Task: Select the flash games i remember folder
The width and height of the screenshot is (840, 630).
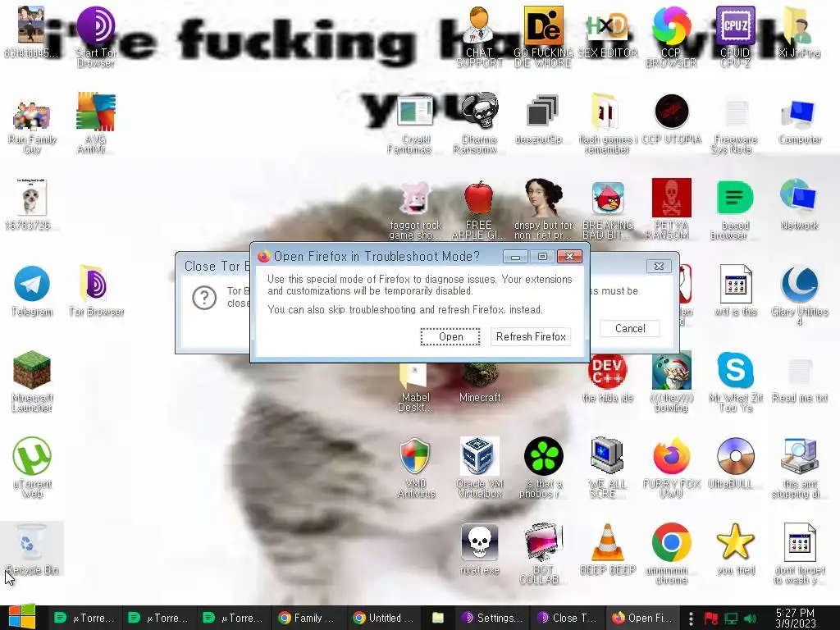Action: (x=608, y=123)
